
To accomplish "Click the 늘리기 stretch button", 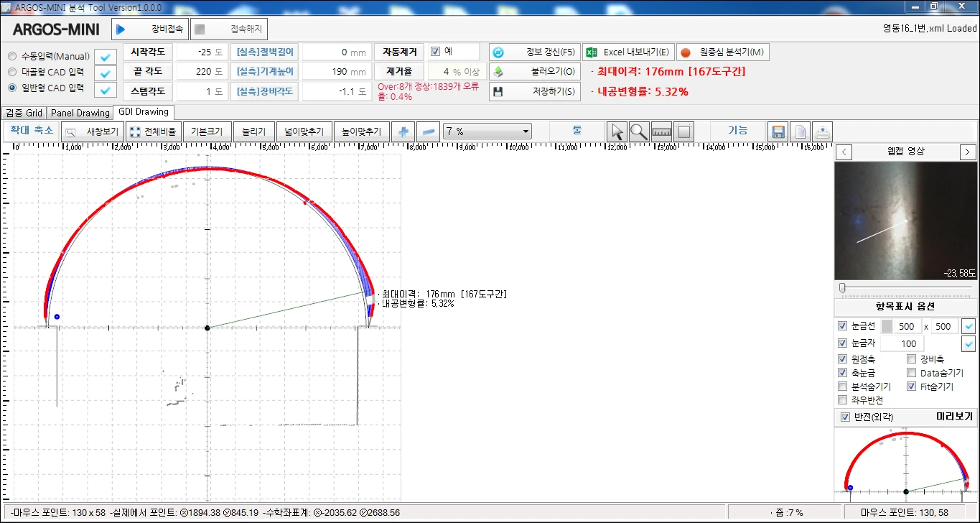I will pyautogui.click(x=253, y=131).
